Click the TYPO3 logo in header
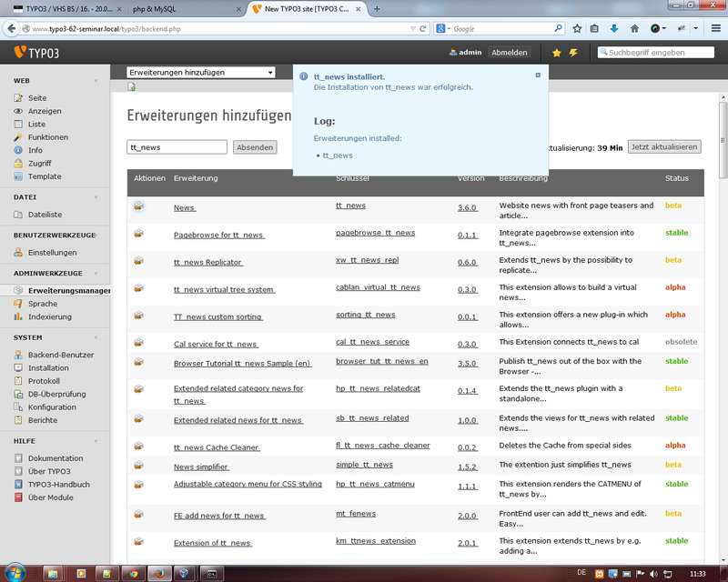728x582 pixels. pos(36,53)
